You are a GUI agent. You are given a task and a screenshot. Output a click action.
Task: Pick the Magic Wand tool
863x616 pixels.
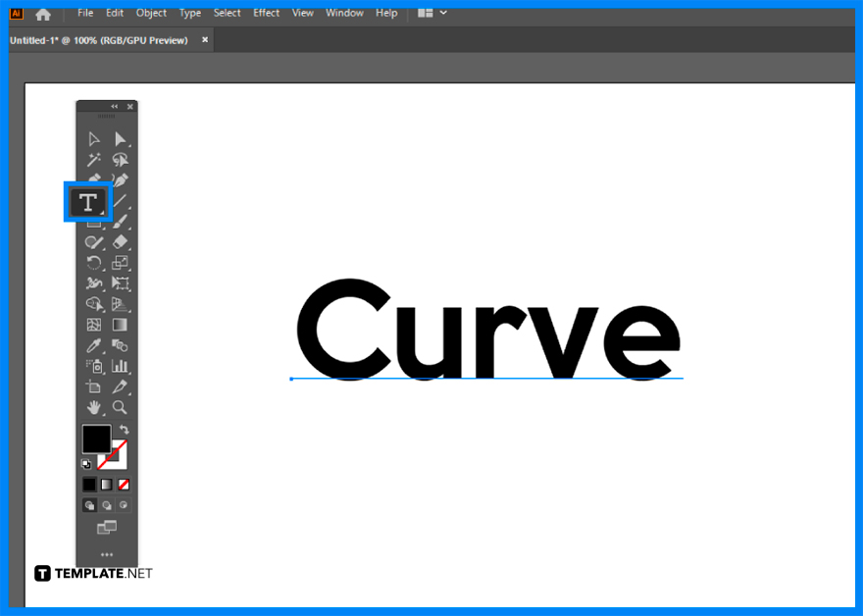[x=93, y=158]
